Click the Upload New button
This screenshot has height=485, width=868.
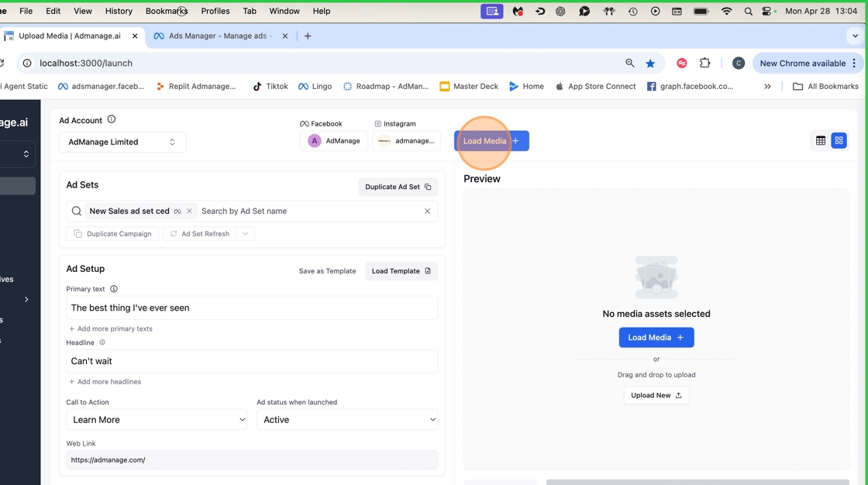(656, 395)
